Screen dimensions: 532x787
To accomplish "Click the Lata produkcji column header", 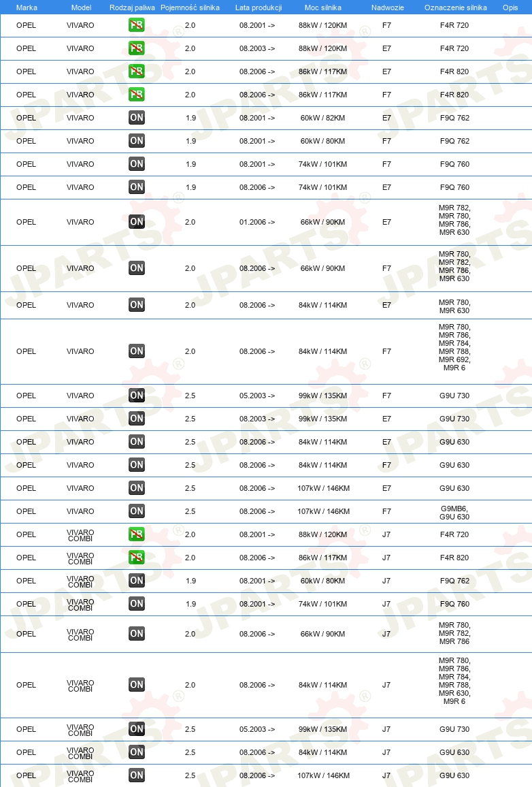I will click(x=259, y=7).
